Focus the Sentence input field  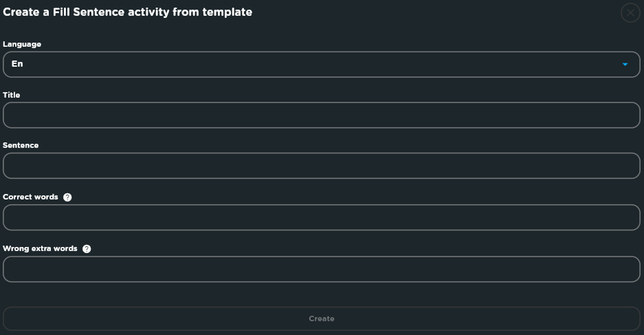click(322, 166)
